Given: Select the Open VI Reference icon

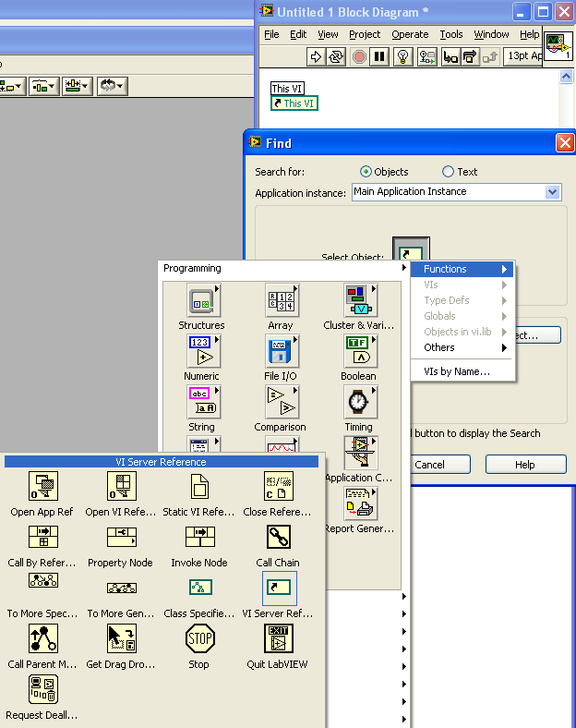Looking at the screenshot, I should [122, 486].
